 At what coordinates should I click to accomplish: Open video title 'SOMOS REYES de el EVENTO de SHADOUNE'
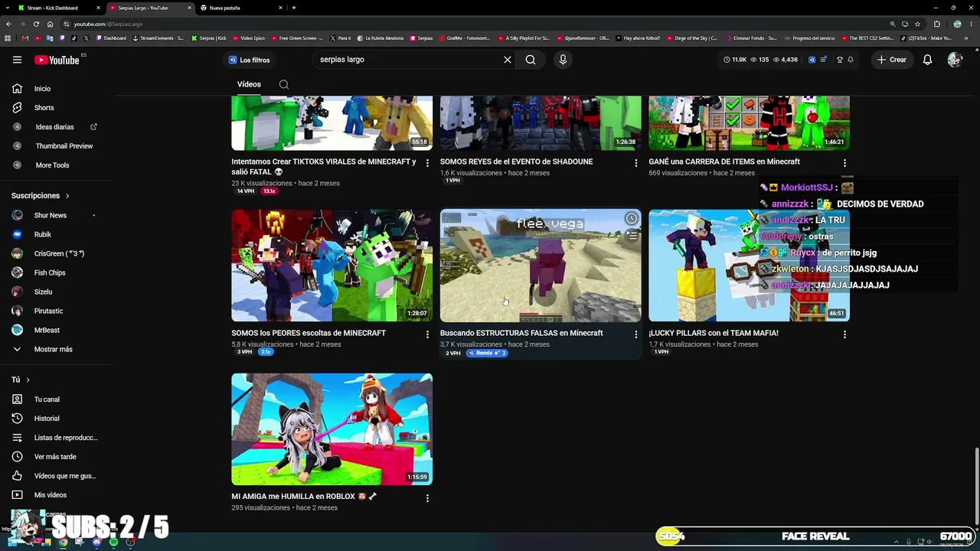click(516, 161)
